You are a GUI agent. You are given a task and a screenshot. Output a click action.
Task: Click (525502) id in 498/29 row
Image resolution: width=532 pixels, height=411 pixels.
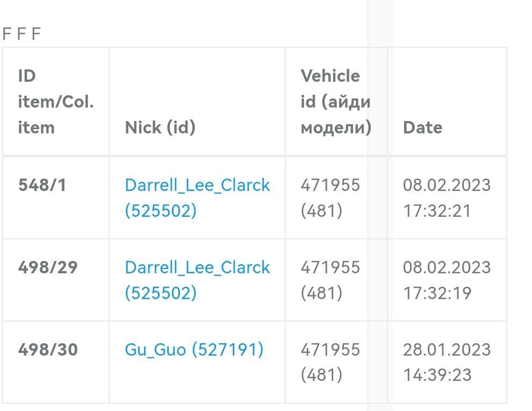(x=161, y=293)
